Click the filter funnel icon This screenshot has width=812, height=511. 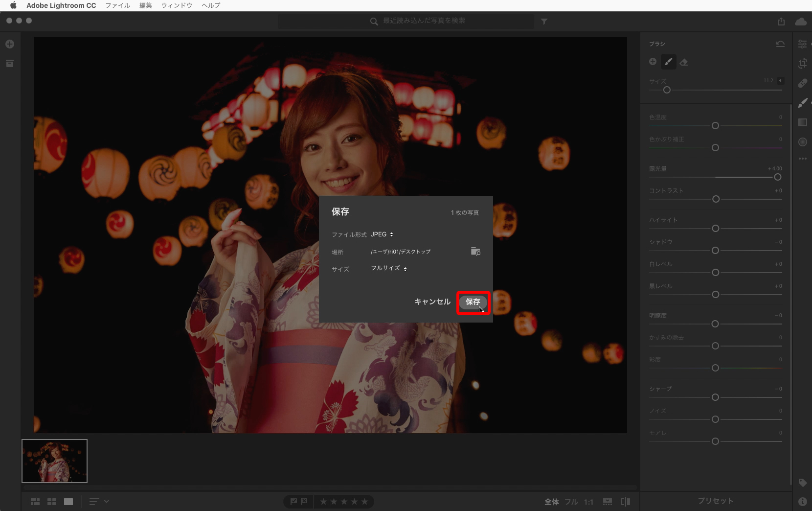click(544, 22)
